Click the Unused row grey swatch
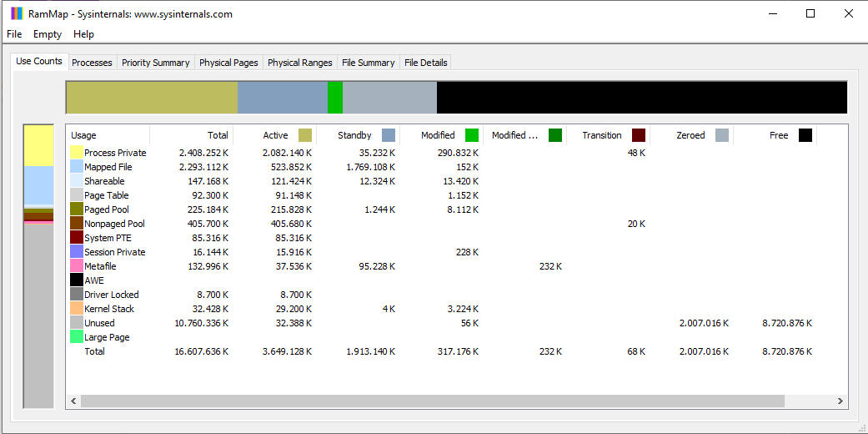This screenshot has height=434, width=868. (77, 323)
